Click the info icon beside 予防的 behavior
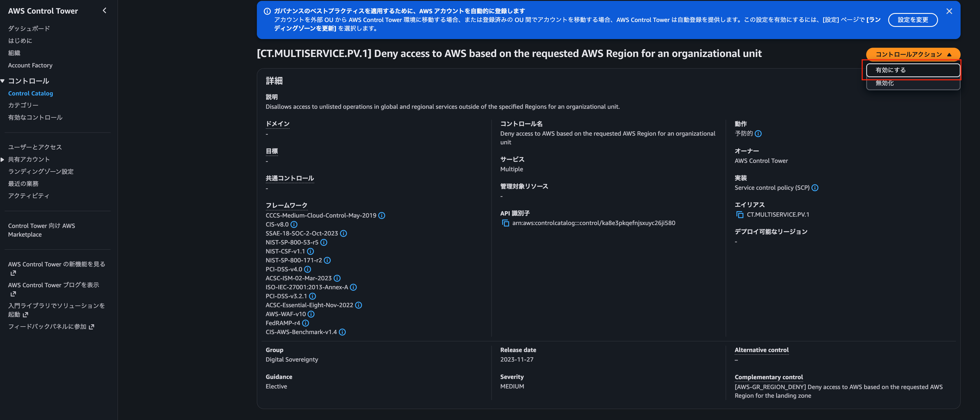Image resolution: width=980 pixels, height=420 pixels. (758, 133)
